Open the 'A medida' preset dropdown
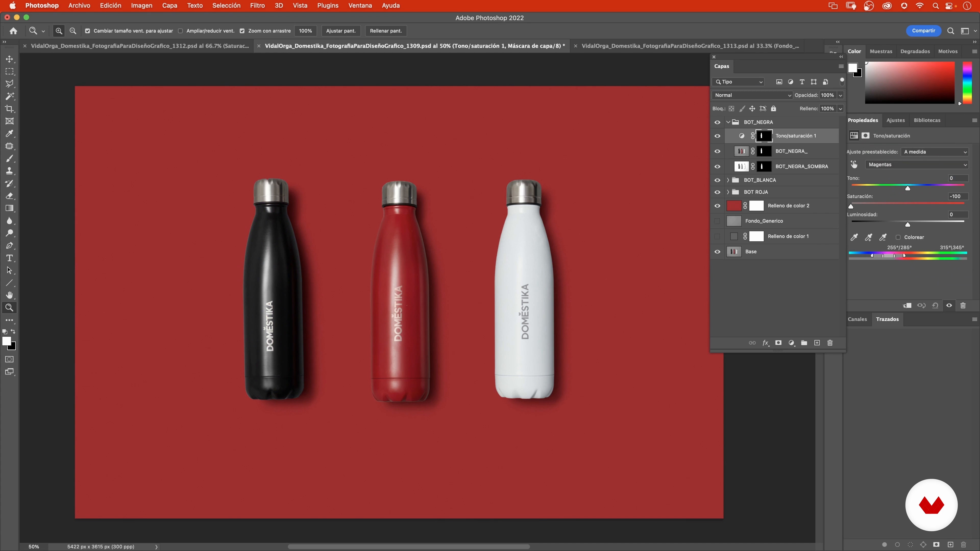The width and height of the screenshot is (980, 551). (x=934, y=152)
